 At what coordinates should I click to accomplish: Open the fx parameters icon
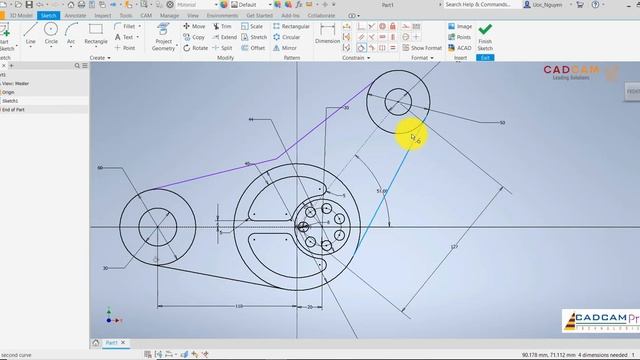[299, 5]
